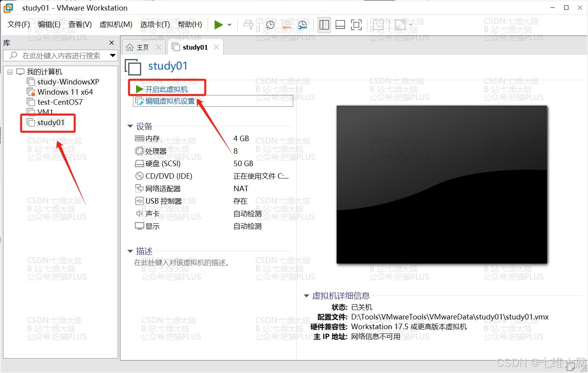This screenshot has height=373, width=588.
Task: Open the library search dropdown arrow
Action: 113,56
